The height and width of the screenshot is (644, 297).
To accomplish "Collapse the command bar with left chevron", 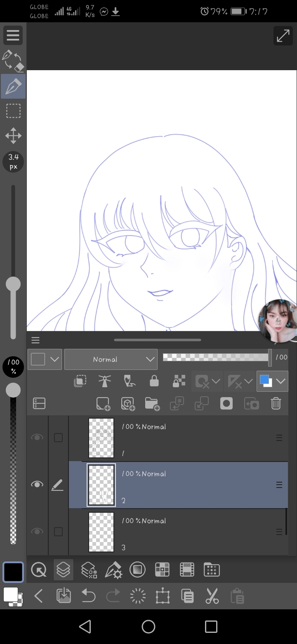I will 38,596.
